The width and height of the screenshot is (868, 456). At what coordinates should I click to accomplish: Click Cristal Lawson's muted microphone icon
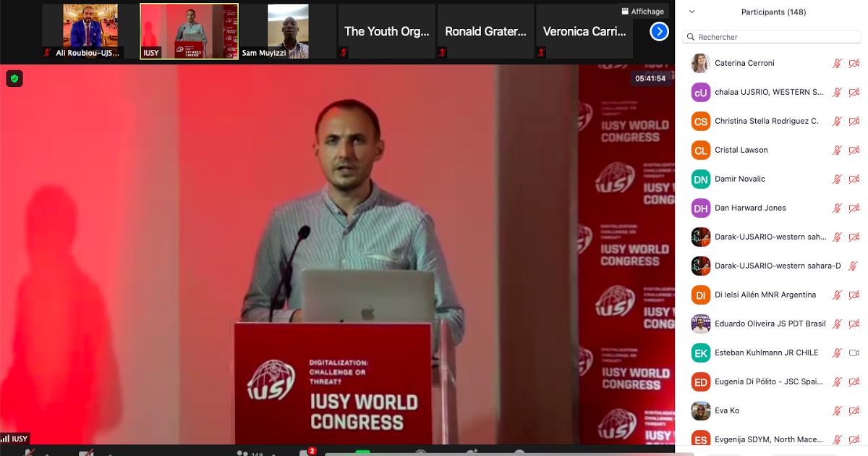837,150
